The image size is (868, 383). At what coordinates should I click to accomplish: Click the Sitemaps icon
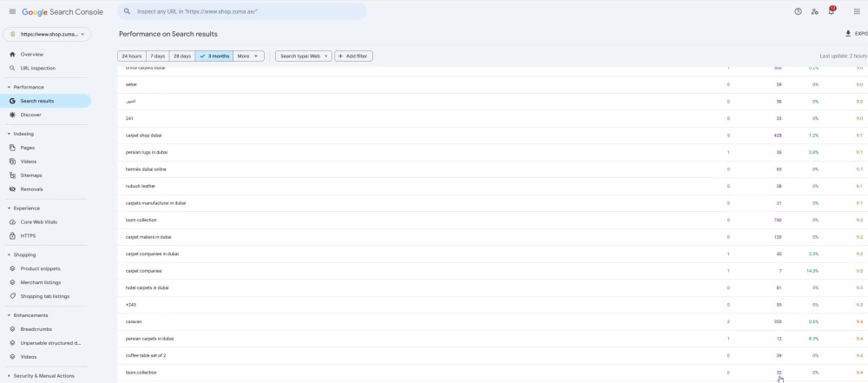12,175
